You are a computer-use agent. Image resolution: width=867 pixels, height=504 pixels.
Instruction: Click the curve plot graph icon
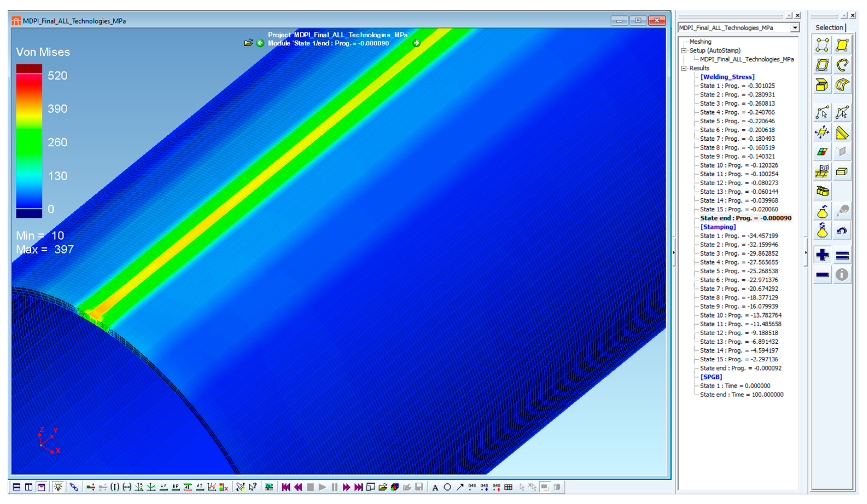pyautogui.click(x=212, y=487)
